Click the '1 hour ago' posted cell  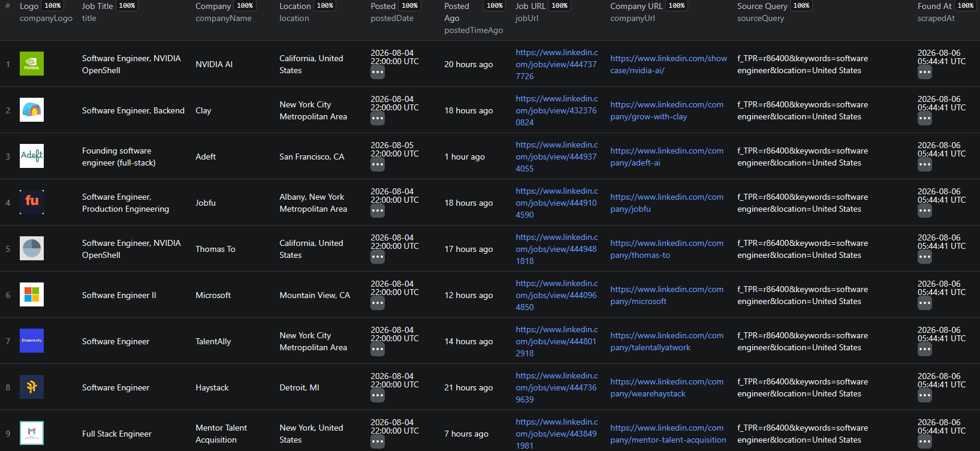pyautogui.click(x=465, y=157)
